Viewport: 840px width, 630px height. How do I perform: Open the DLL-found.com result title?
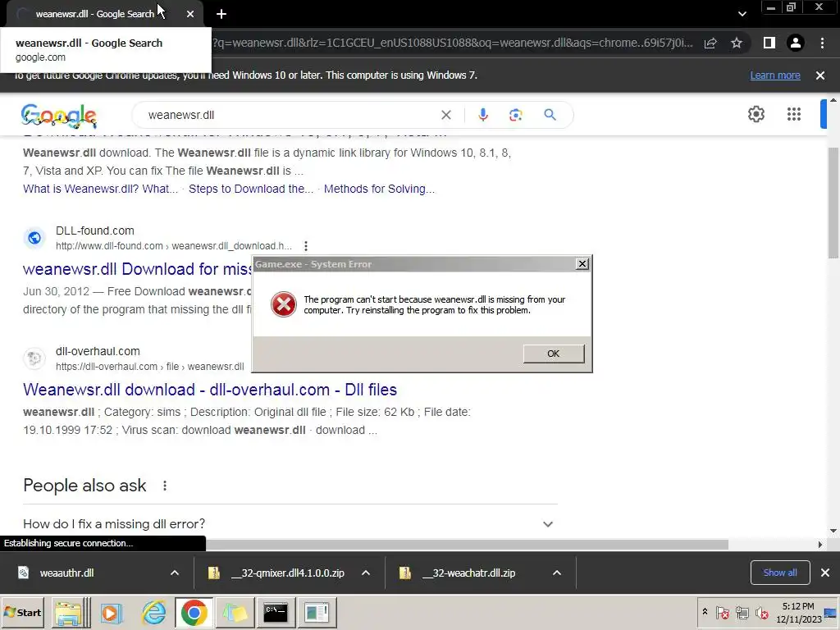click(137, 269)
